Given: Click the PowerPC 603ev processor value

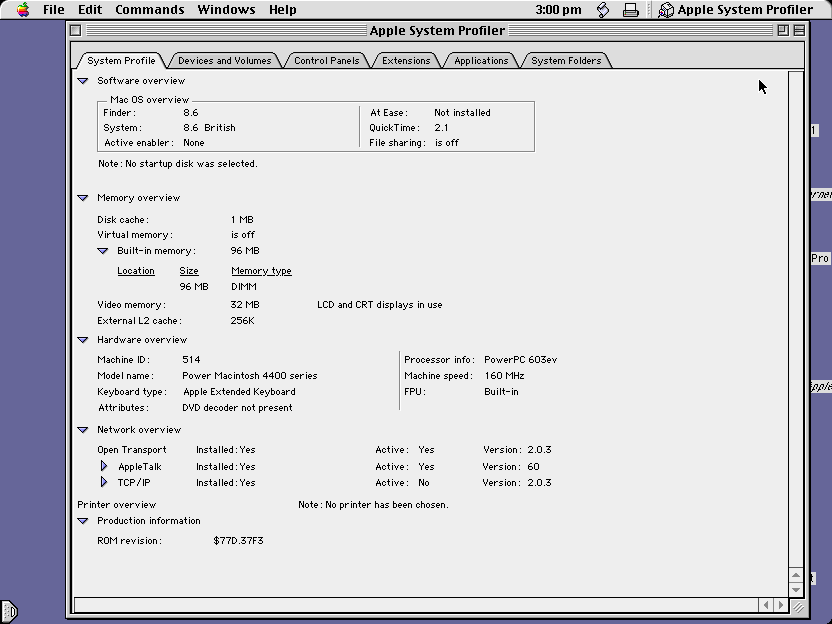Looking at the screenshot, I should point(521,360).
